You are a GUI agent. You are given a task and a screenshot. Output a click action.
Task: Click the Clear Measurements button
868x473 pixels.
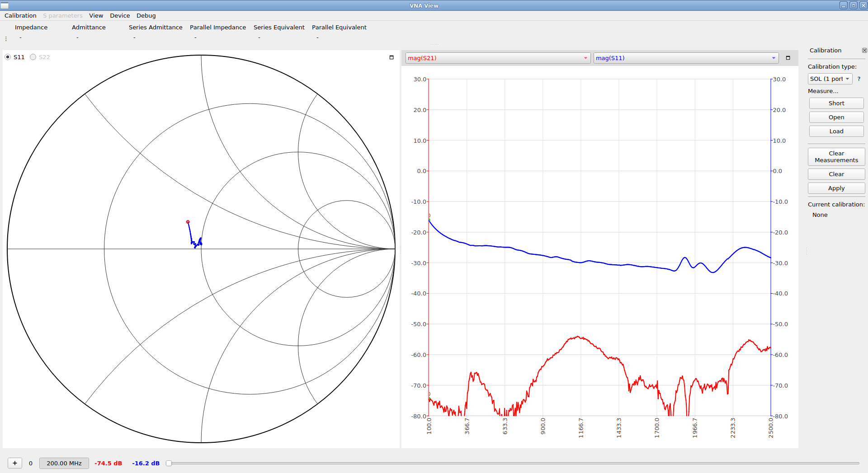click(x=836, y=157)
